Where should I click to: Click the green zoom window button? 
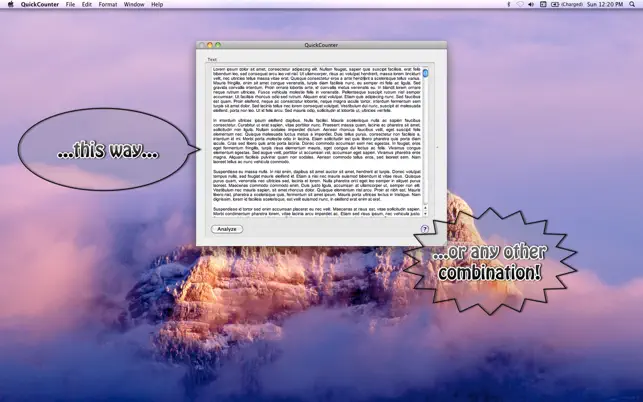point(218,45)
